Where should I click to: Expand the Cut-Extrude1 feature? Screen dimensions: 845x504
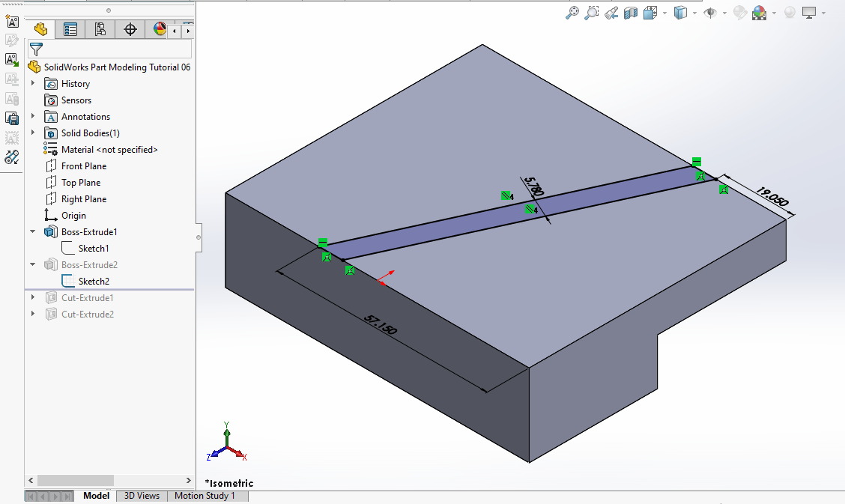point(33,297)
